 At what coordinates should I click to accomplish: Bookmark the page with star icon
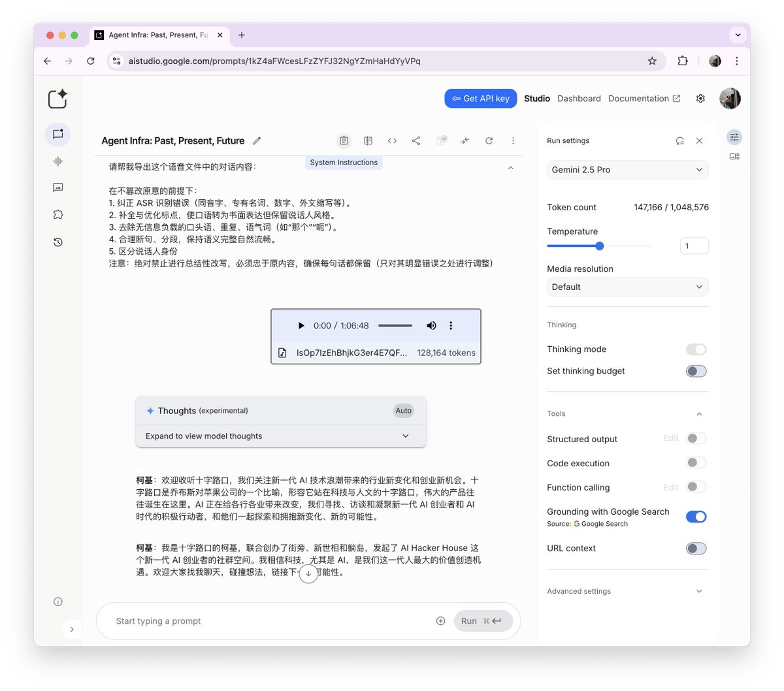[652, 61]
